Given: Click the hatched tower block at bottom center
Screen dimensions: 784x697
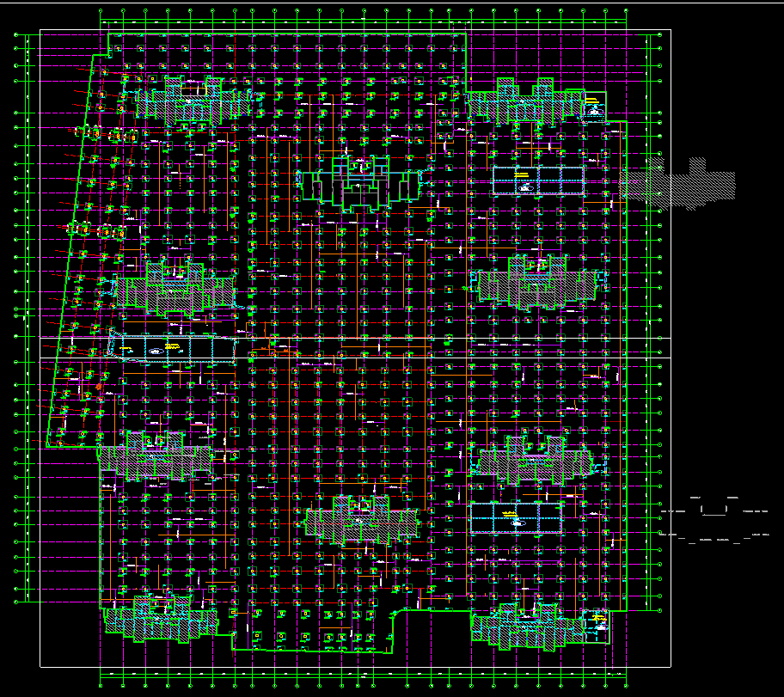Looking at the screenshot, I should (x=362, y=521).
